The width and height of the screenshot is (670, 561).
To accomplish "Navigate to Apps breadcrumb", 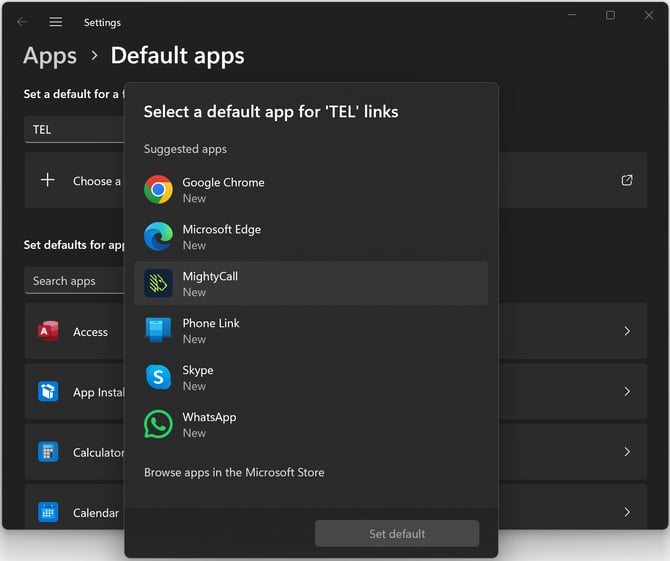I will coord(50,56).
